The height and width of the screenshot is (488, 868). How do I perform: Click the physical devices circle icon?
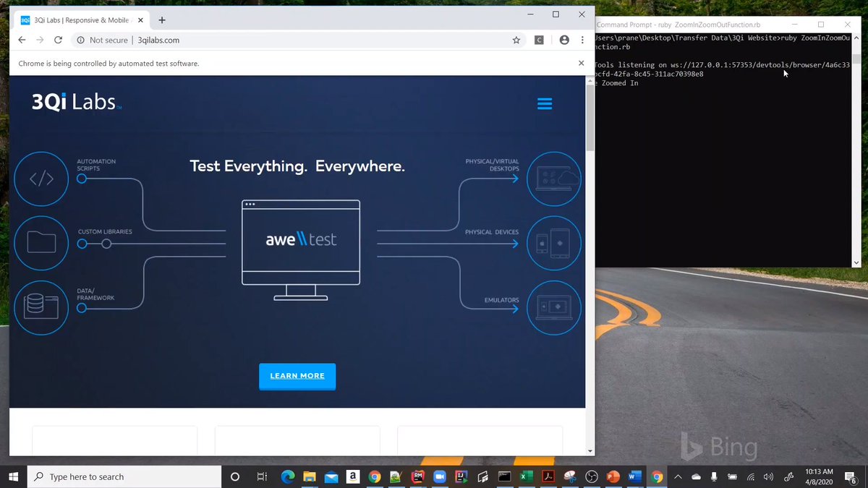(553, 244)
